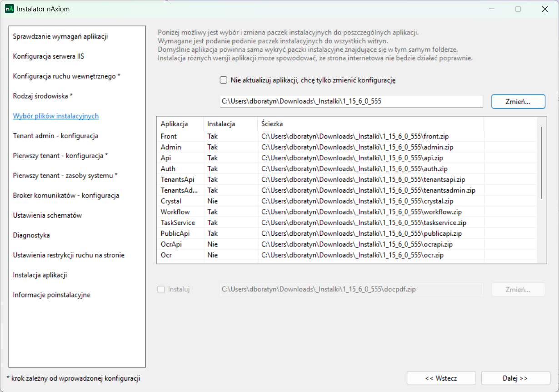This screenshot has width=559, height=392.
Task: Enable 'Nie aktualizuj aplikacji' checkbox
Action: coord(224,80)
